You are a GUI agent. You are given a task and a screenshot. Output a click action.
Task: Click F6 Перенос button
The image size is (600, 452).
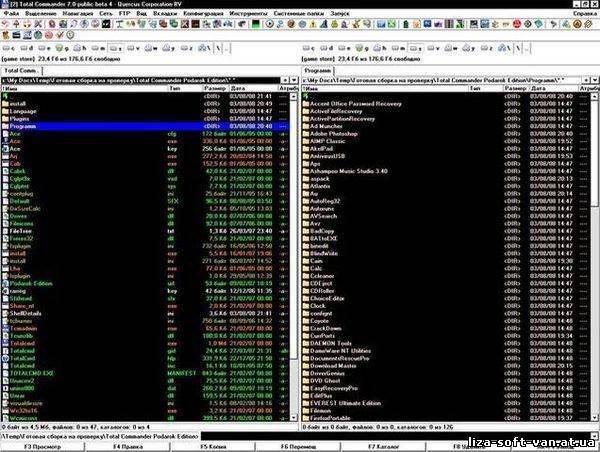[x=298, y=447]
